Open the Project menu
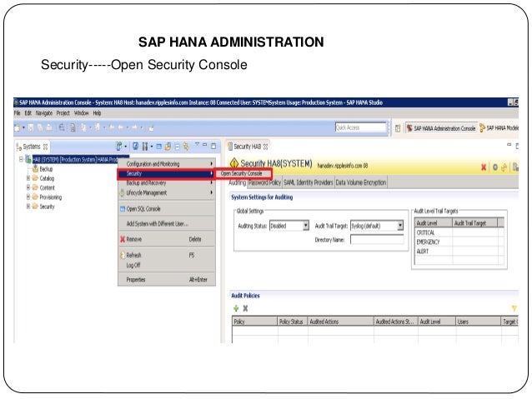The height and width of the screenshot is (399, 532). (x=63, y=113)
